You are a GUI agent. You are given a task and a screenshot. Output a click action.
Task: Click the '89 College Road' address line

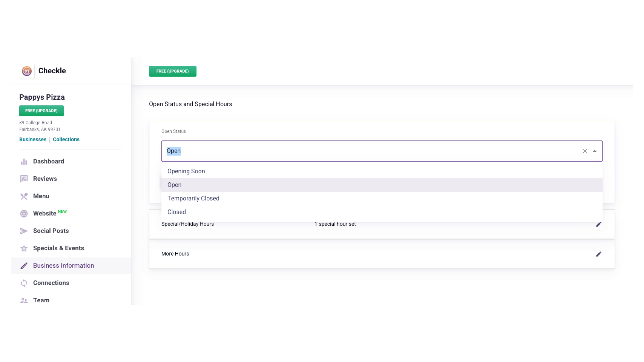(x=36, y=123)
